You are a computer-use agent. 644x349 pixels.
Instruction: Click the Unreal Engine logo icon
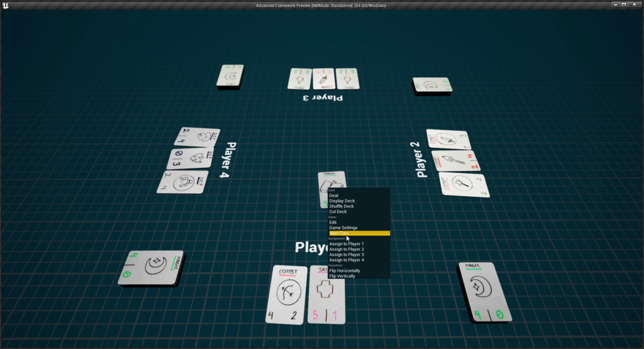(5, 5)
